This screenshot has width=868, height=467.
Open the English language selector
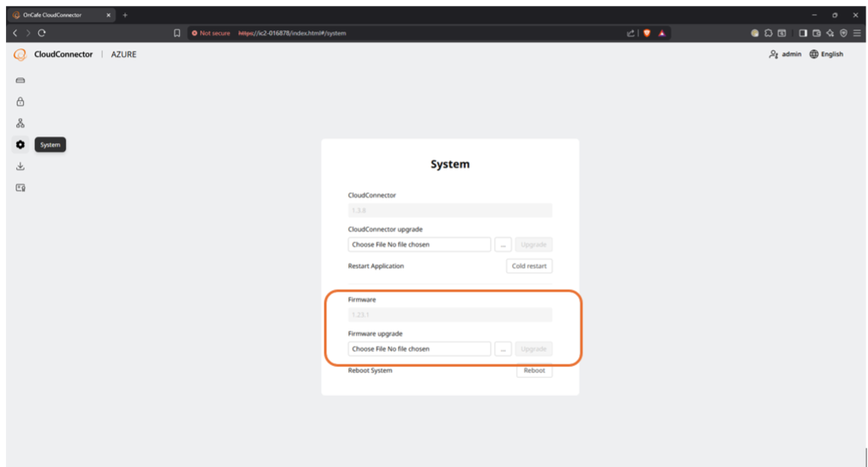826,54
